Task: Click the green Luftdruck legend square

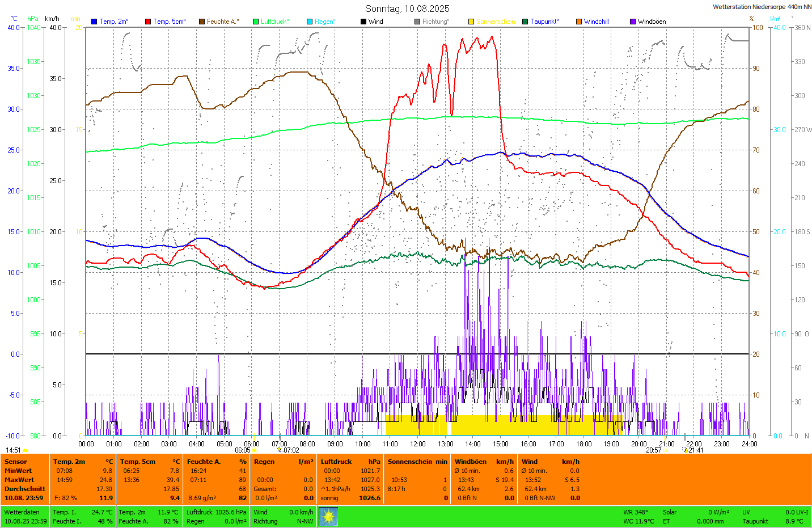Action: [256, 22]
